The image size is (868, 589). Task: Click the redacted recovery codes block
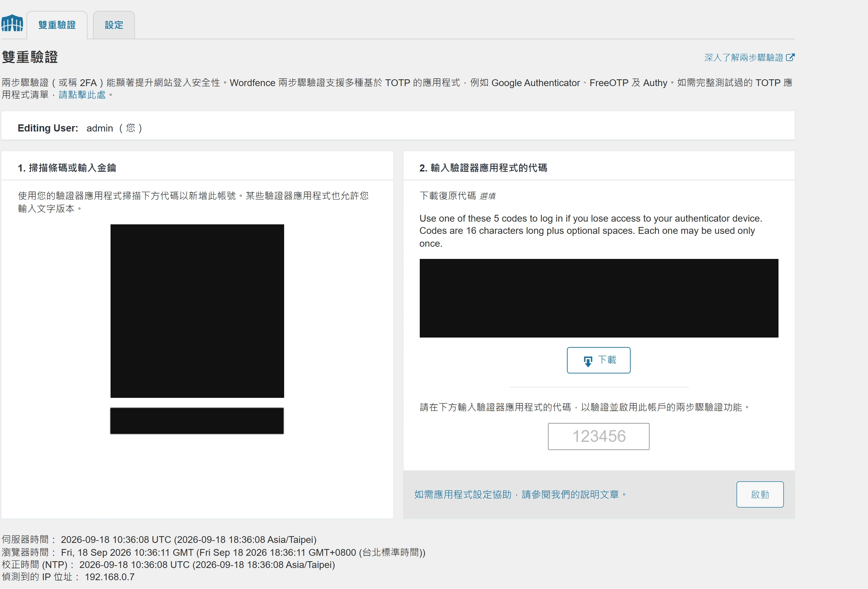599,298
